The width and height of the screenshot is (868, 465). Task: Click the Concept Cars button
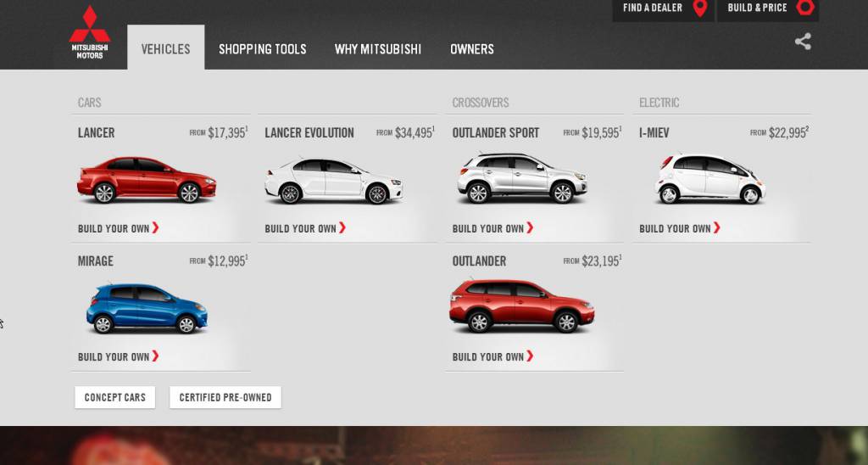(115, 397)
